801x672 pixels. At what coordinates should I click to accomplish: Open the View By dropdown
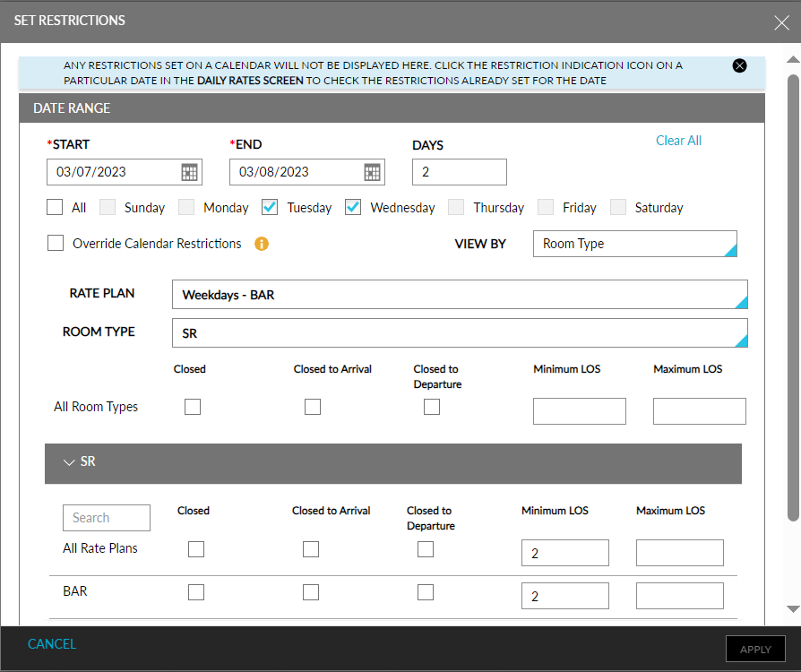click(635, 244)
